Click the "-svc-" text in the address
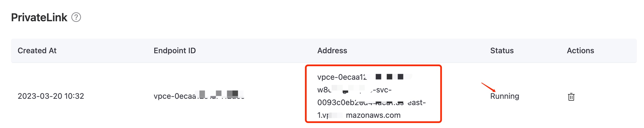This screenshot has height=128, width=644. 382,90
